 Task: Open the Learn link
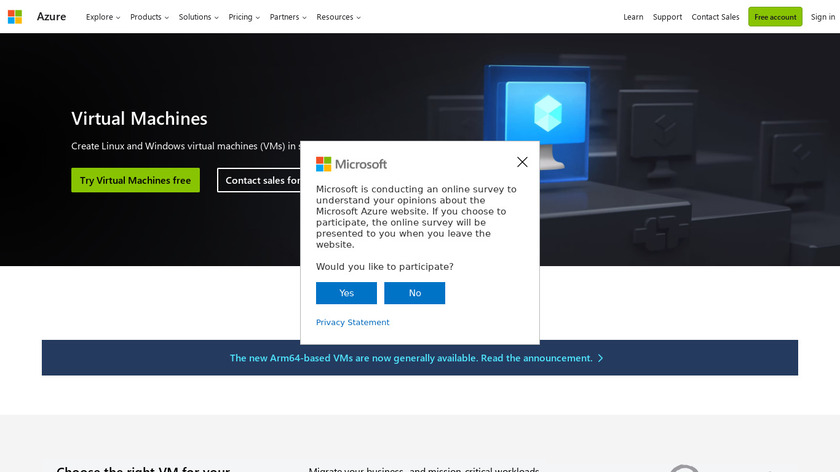pyautogui.click(x=633, y=17)
